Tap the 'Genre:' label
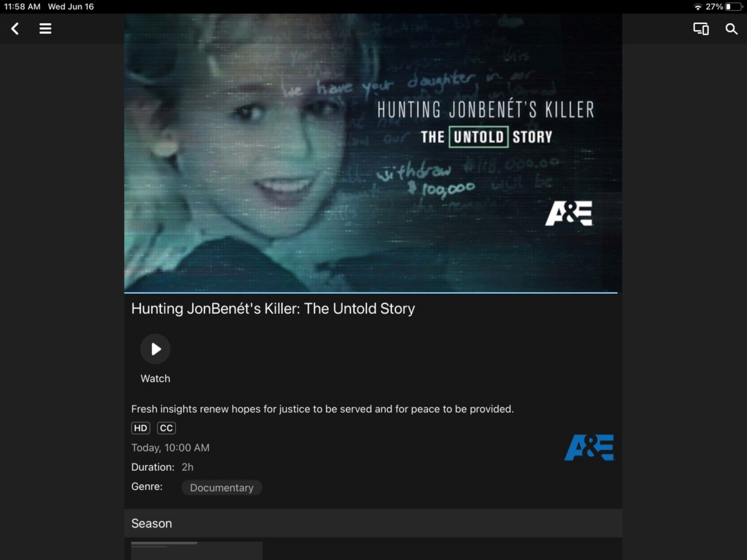This screenshot has height=560, width=747. [147, 486]
